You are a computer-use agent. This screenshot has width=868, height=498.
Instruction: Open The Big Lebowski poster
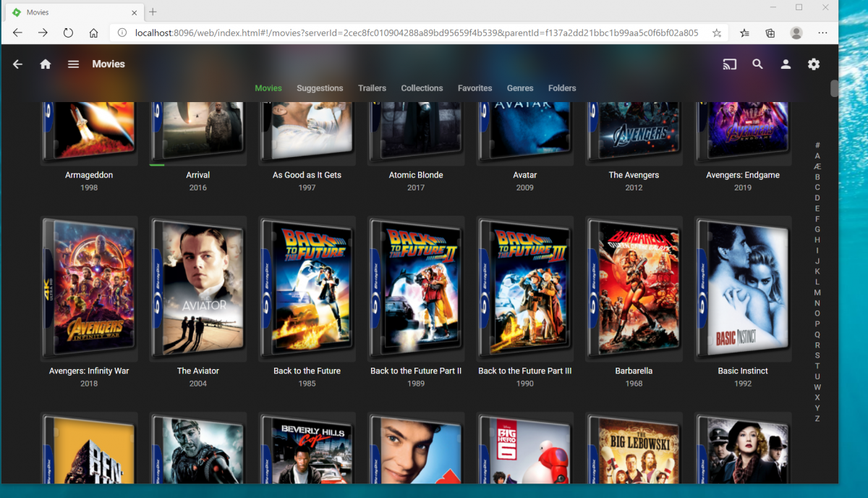point(634,448)
